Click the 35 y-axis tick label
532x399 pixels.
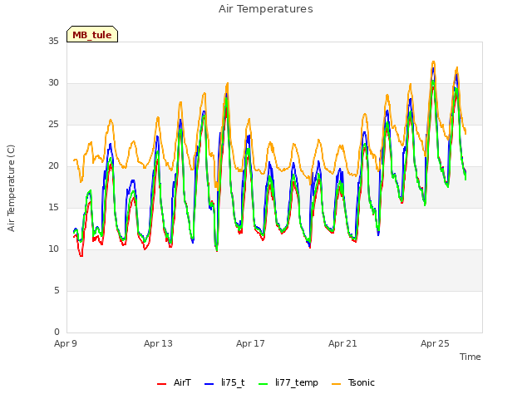click(53, 41)
